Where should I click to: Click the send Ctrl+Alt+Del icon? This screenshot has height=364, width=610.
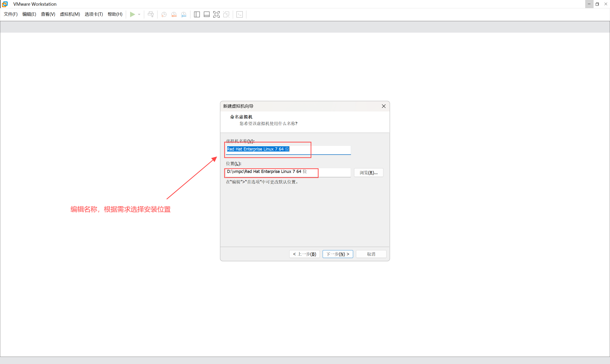[151, 14]
